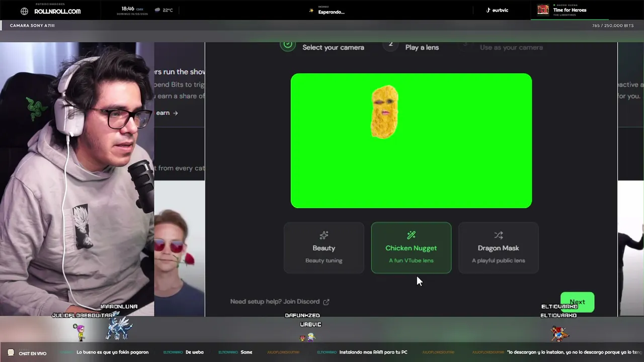Go to the Play a lens step

click(x=422, y=47)
